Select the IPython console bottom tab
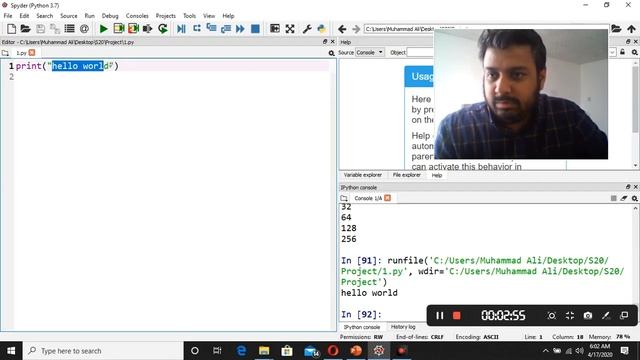 point(362,327)
